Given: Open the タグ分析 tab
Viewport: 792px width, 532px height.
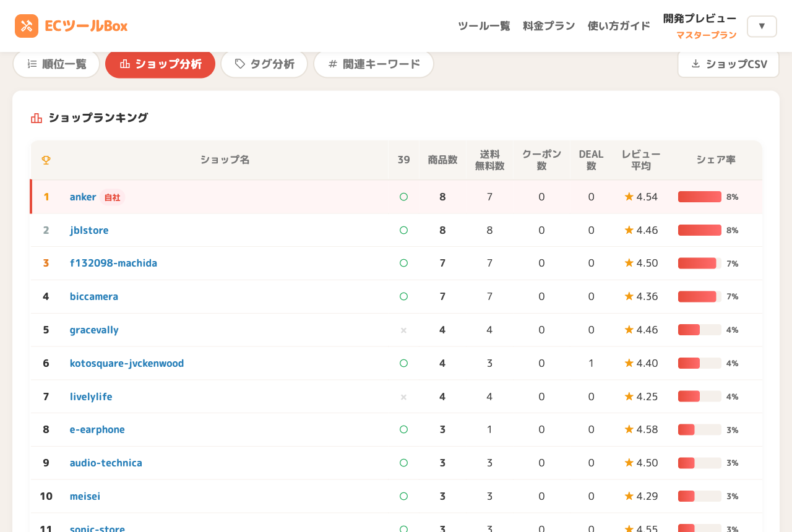Looking at the screenshot, I should [x=264, y=64].
